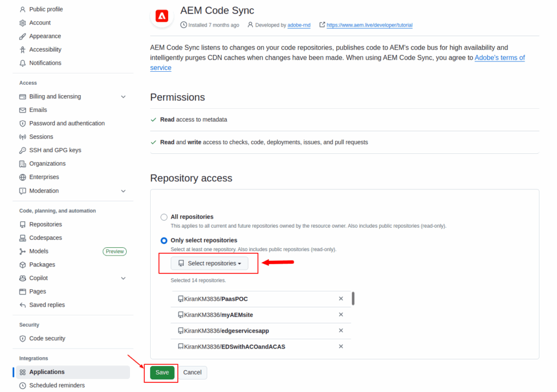Click the Code security shield icon
This screenshot has height=392, width=557.
coord(22,338)
